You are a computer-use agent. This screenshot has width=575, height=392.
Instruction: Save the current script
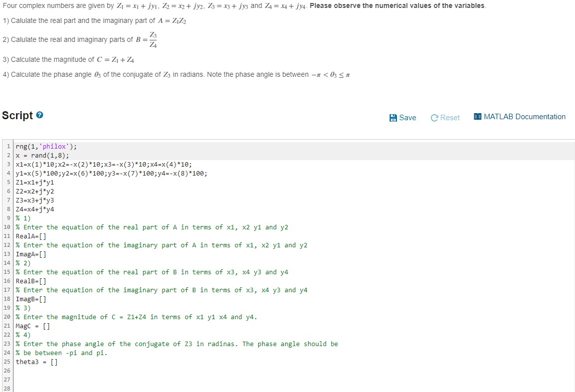click(402, 118)
